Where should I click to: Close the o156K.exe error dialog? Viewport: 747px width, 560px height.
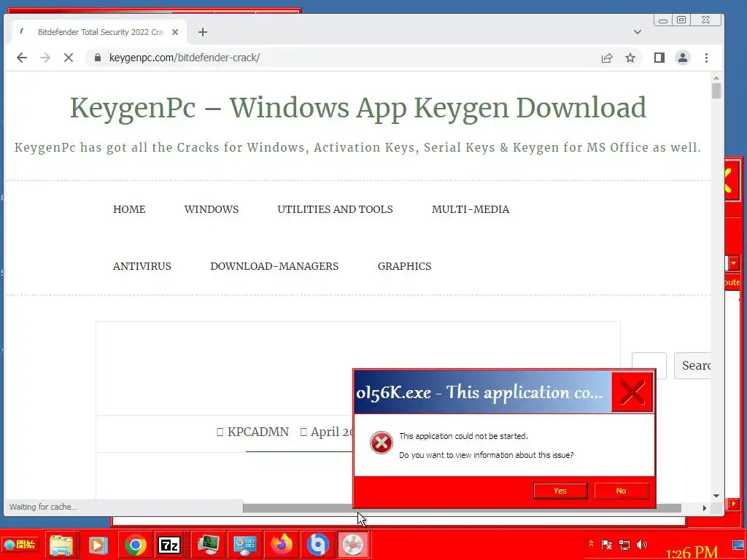coord(632,392)
